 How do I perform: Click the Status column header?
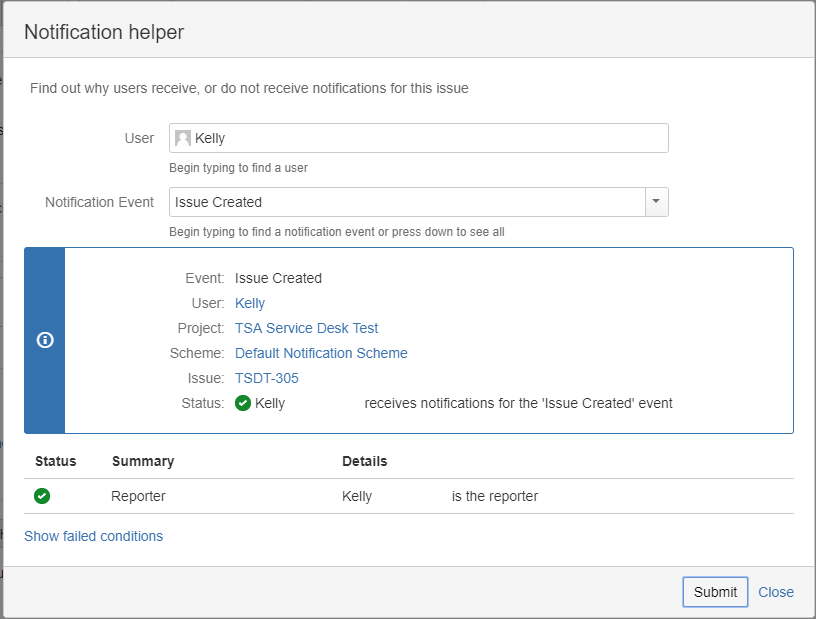pyautogui.click(x=55, y=461)
